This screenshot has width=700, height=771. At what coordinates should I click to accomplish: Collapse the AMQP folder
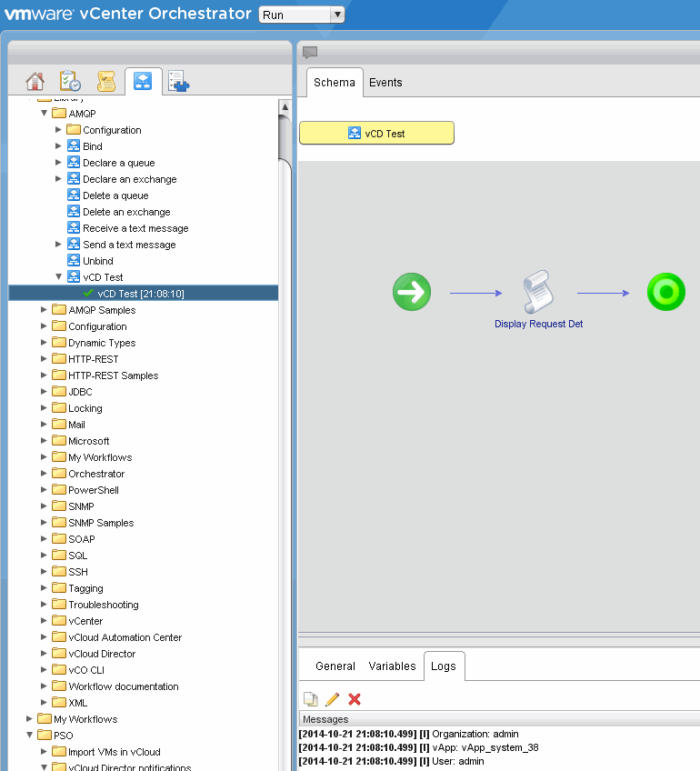tap(45, 114)
